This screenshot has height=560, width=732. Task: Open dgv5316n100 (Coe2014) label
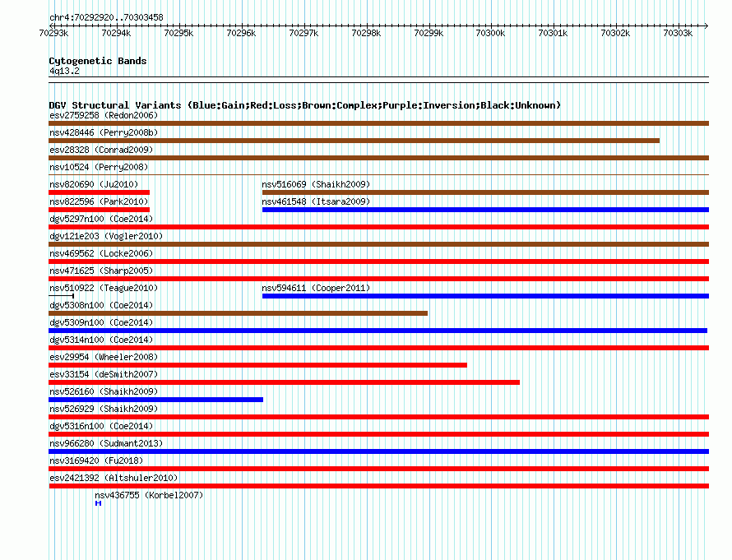(x=101, y=426)
